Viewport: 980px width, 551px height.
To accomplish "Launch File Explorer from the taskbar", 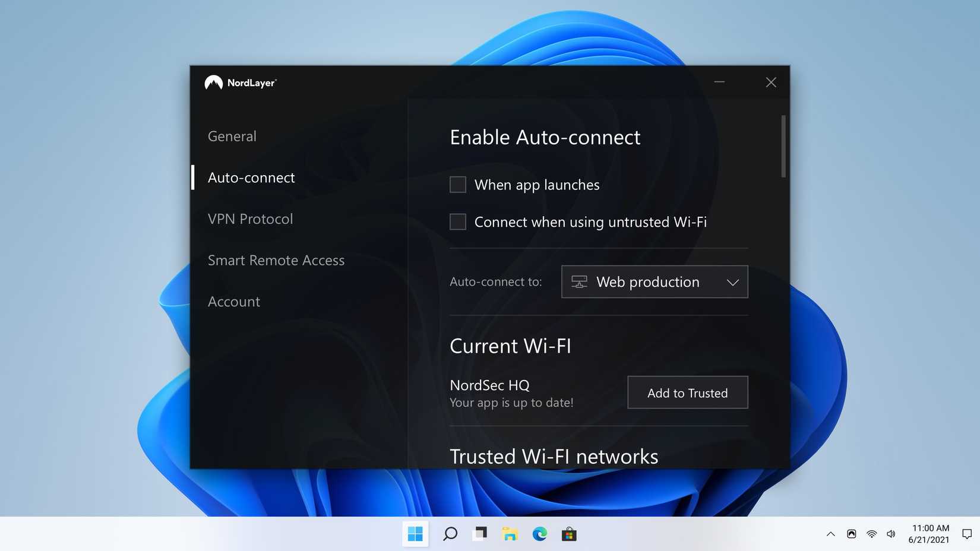I will click(510, 534).
